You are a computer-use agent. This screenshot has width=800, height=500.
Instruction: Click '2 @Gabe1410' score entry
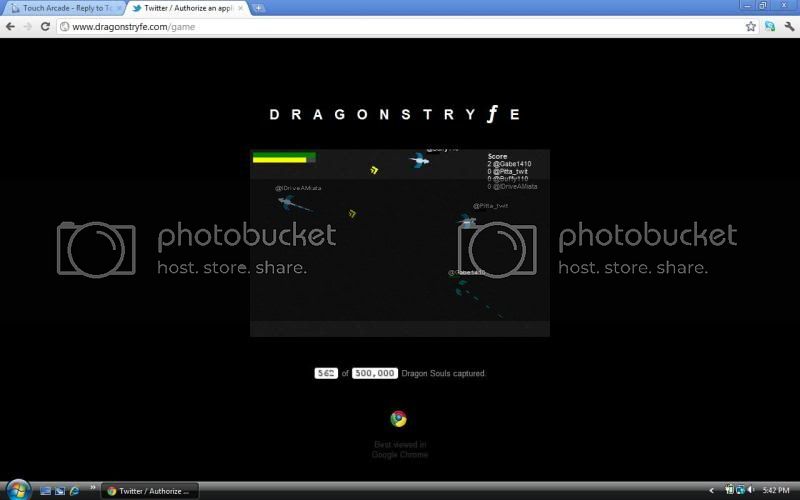509,164
